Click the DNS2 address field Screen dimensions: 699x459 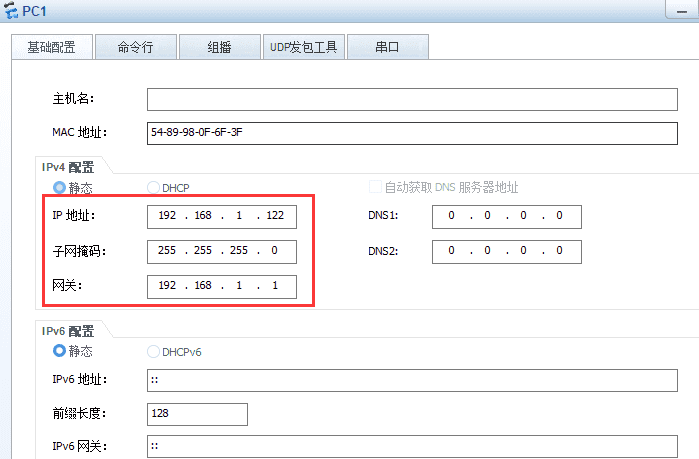[x=506, y=251]
